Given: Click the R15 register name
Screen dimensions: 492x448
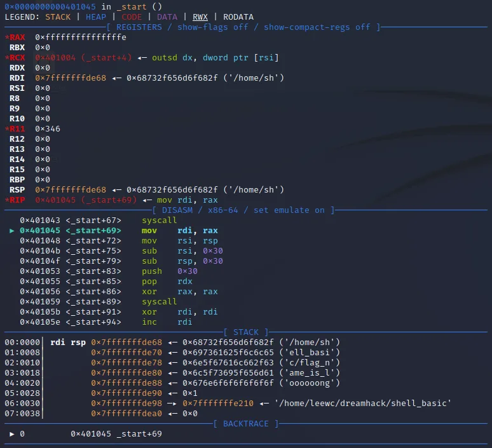Looking at the screenshot, I should coord(17,170).
